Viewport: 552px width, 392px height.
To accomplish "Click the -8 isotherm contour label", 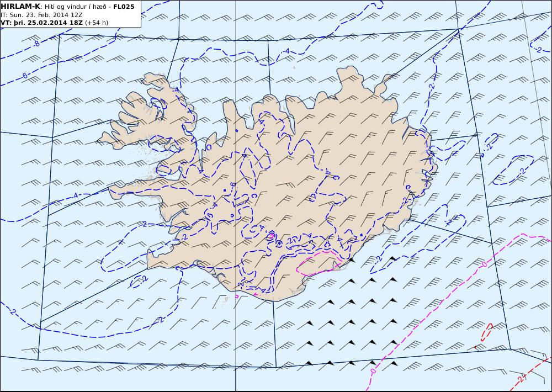I will (36, 44).
